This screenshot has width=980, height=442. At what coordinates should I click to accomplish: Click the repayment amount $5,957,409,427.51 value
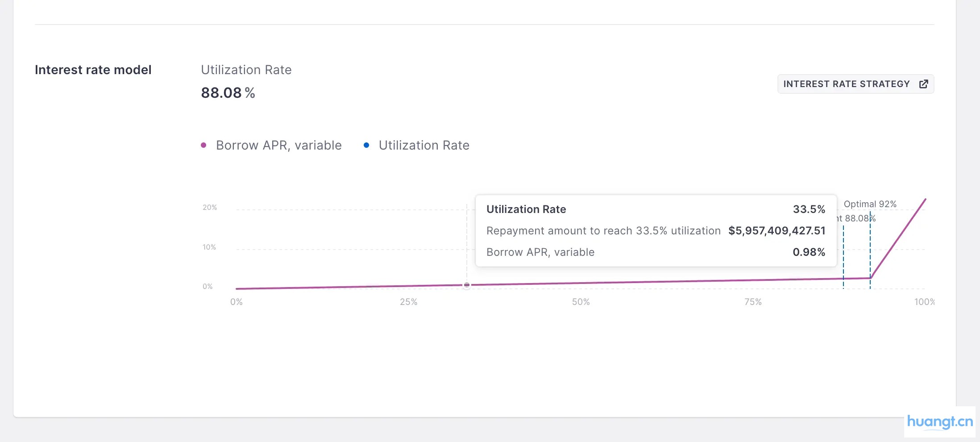click(x=777, y=231)
